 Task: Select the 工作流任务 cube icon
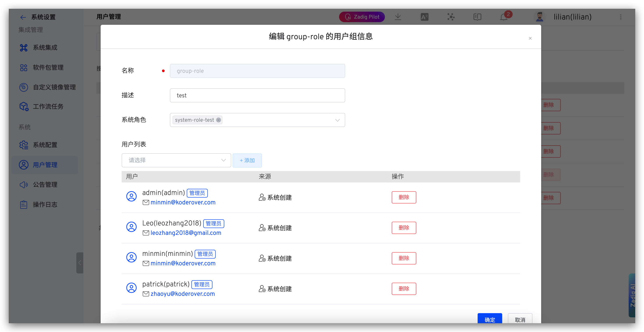click(24, 107)
